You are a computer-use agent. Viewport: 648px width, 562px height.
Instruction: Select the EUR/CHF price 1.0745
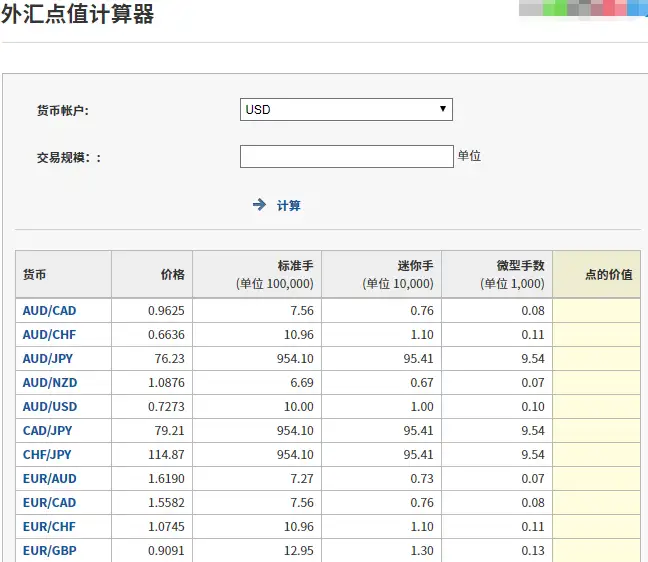tap(166, 526)
